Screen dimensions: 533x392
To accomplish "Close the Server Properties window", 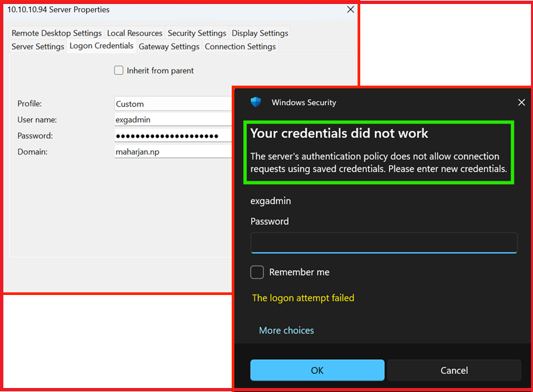I will coord(350,9).
